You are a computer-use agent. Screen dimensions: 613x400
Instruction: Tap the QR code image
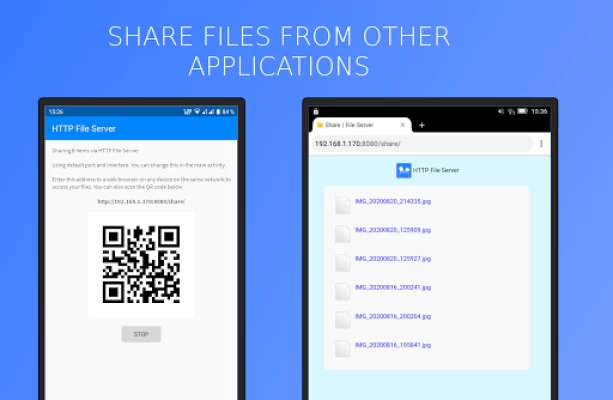click(x=141, y=263)
